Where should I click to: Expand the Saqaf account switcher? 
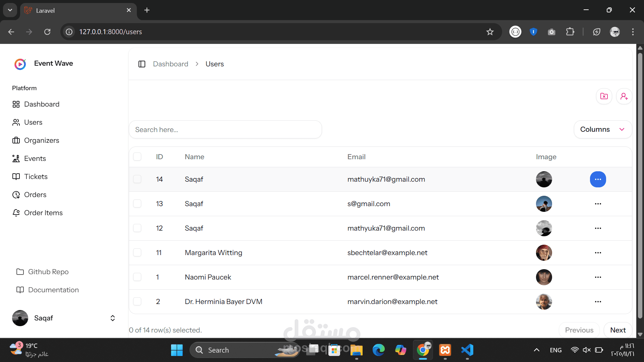(113, 318)
